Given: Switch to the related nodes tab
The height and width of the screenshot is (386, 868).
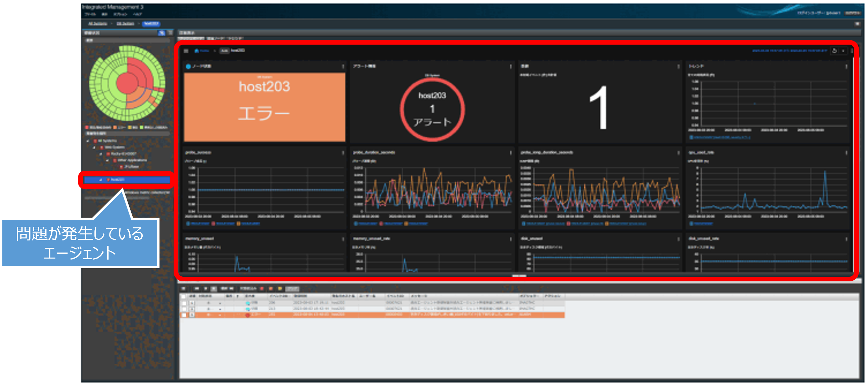Looking at the screenshot, I should (215, 38).
